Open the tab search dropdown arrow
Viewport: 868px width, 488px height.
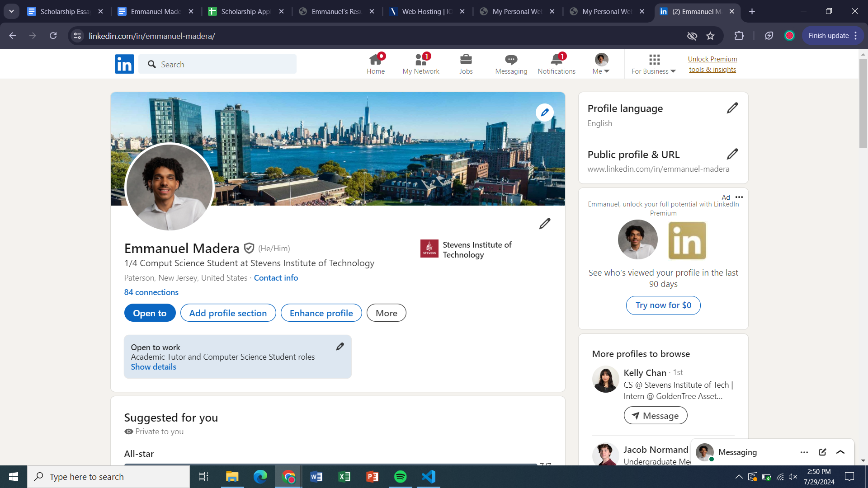(x=11, y=11)
